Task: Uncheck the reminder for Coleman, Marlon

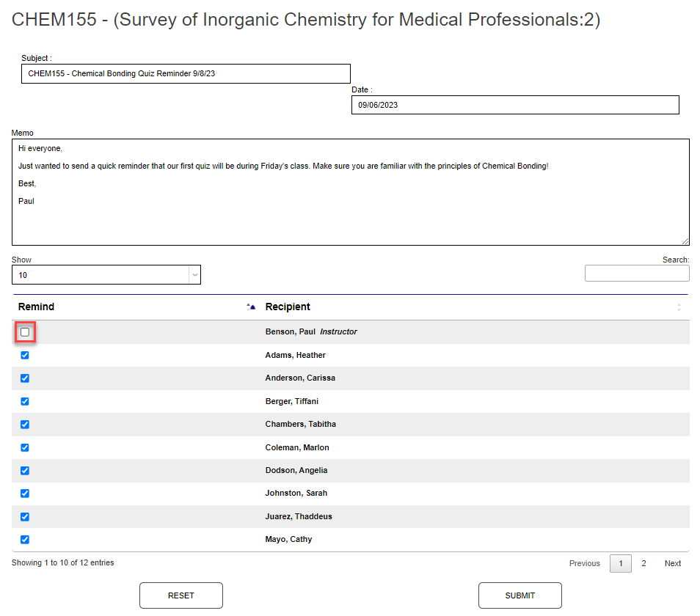Action: point(25,447)
